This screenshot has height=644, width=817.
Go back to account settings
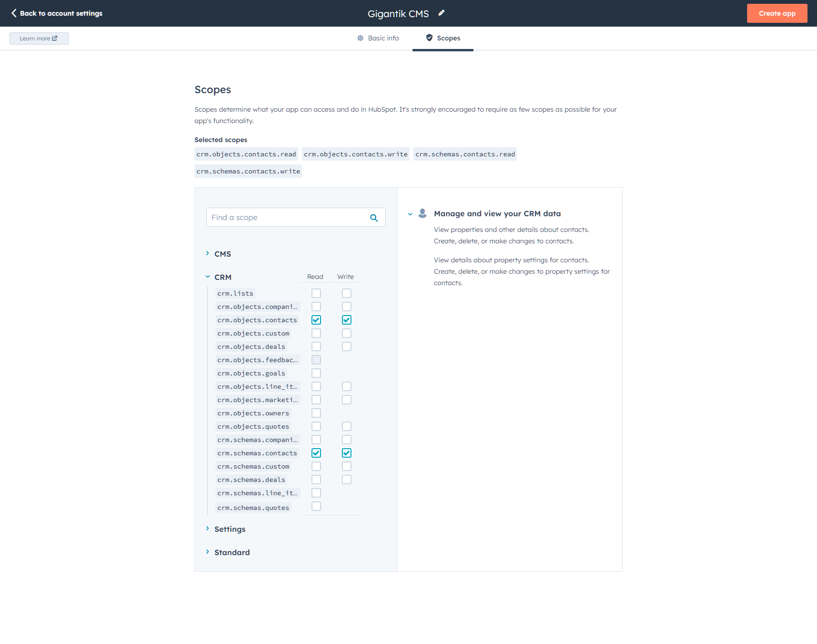point(57,13)
